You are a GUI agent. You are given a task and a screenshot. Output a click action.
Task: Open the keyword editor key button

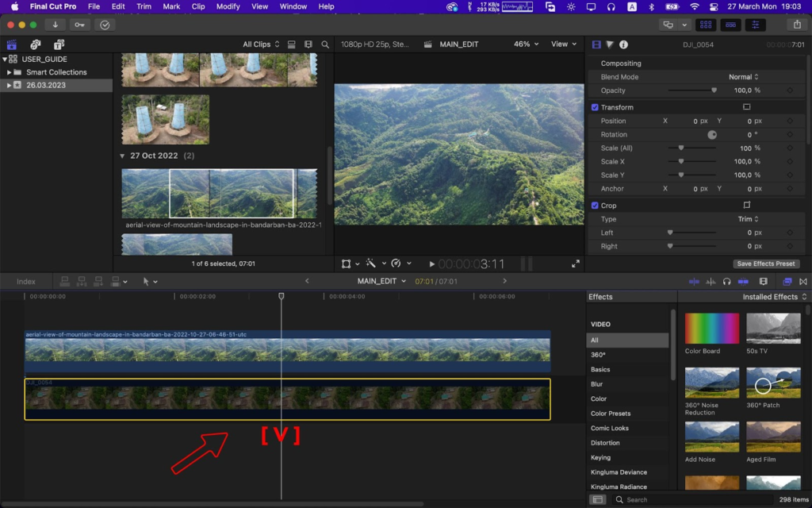tap(79, 25)
